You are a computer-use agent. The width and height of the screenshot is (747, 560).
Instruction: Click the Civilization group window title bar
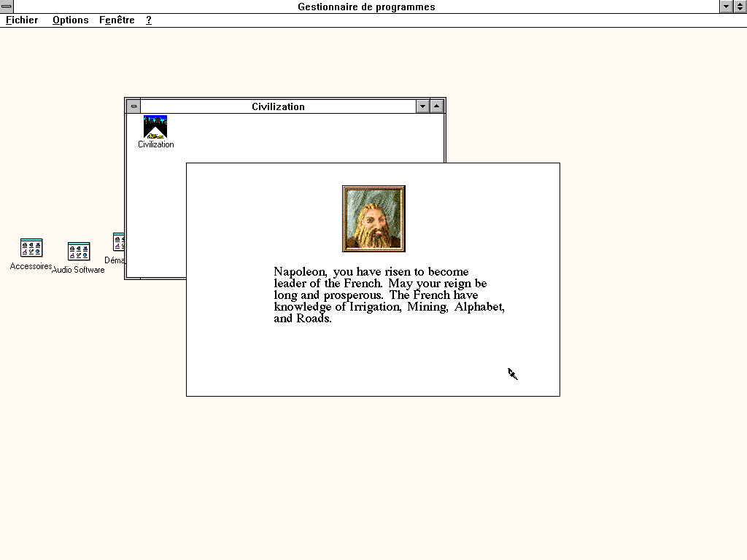coord(278,106)
